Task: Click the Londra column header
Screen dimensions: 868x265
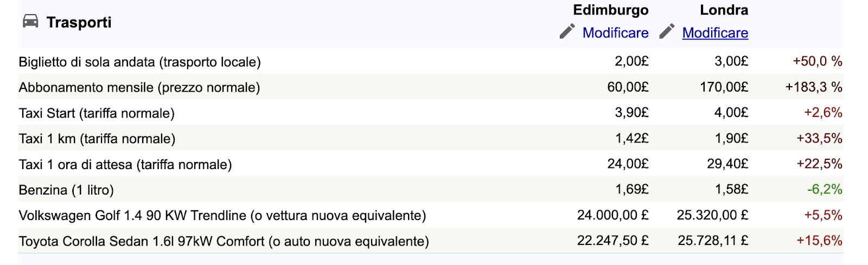Action: 724,10
